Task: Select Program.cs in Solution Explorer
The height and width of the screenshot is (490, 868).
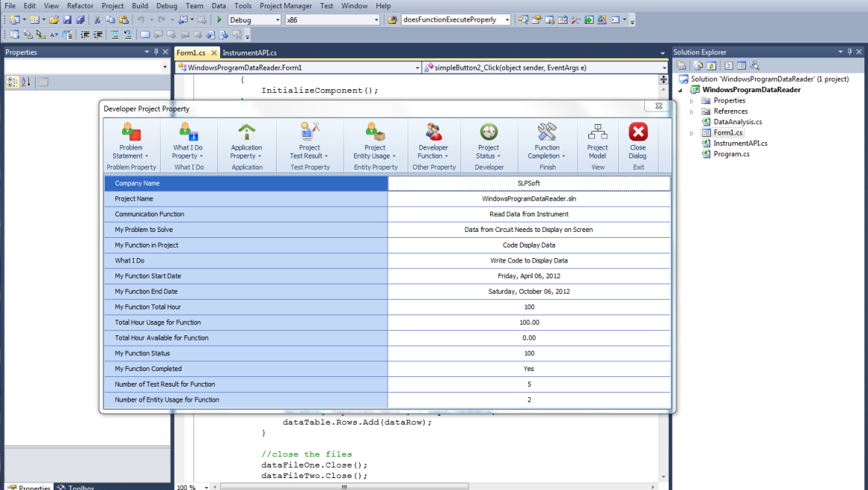Action: 731,154
